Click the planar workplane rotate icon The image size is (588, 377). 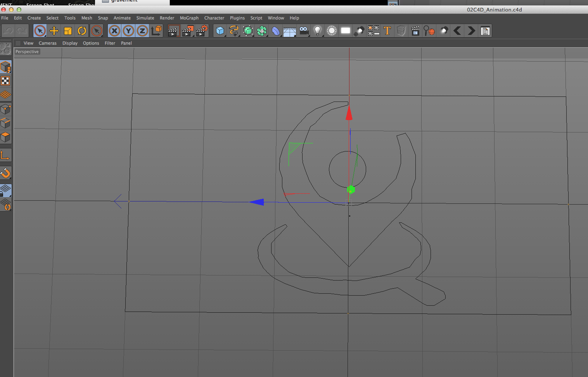[x=5, y=204]
